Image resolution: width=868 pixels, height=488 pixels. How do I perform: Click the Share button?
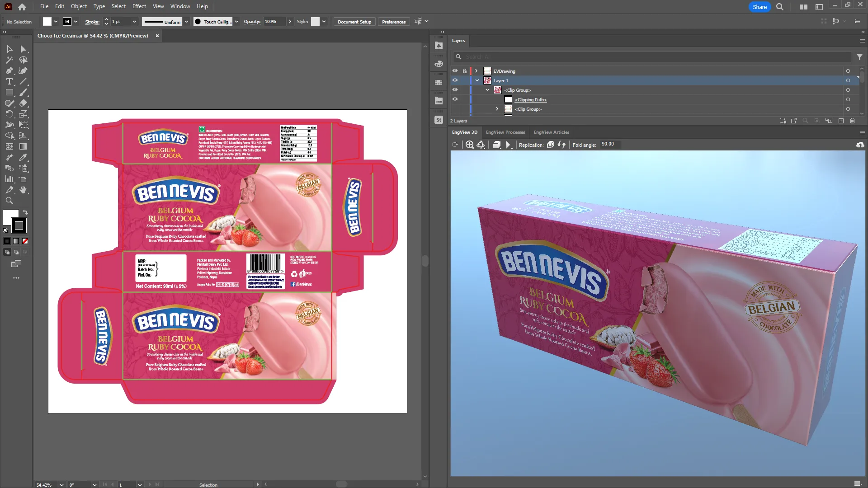click(759, 7)
